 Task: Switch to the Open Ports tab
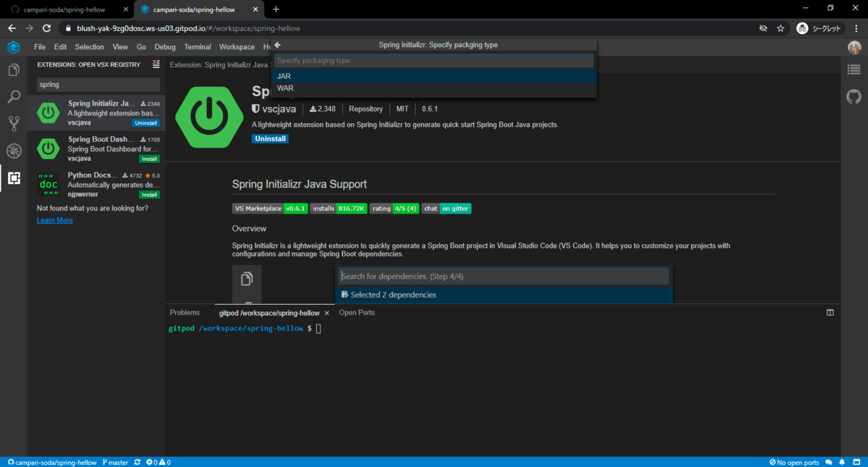tap(357, 313)
